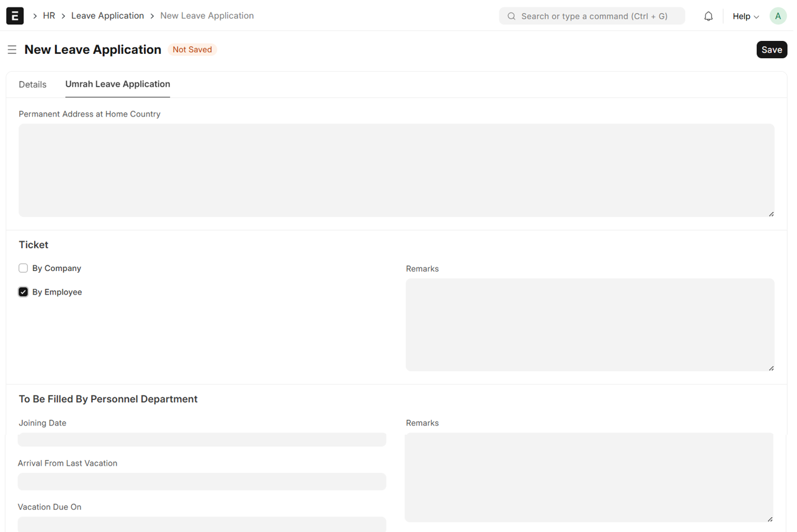Check the By Company checkbox
This screenshot has width=797, height=532.
tap(24, 268)
